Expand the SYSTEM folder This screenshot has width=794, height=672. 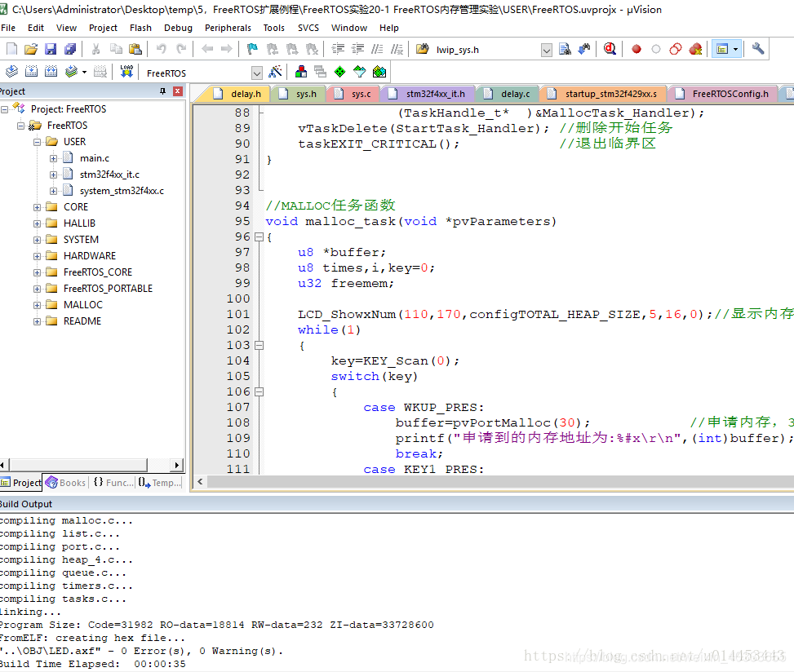click(37, 240)
